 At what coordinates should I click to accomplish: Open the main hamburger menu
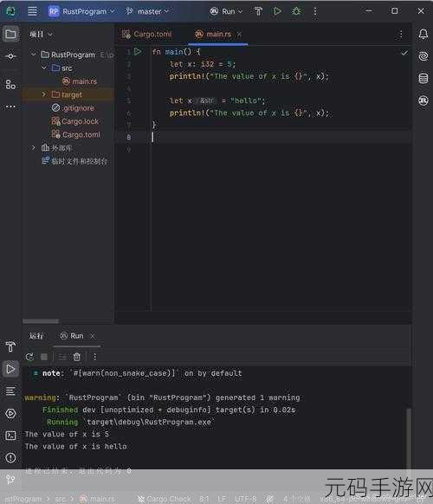(32, 11)
